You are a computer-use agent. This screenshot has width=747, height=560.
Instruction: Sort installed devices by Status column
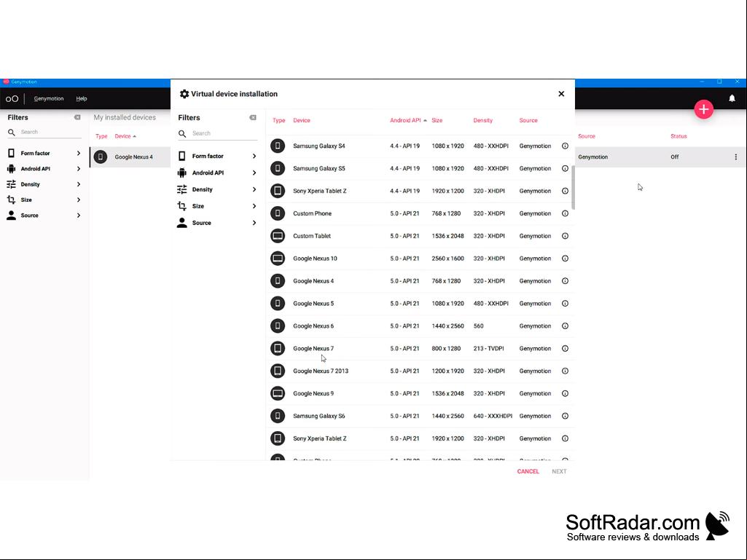[678, 136]
